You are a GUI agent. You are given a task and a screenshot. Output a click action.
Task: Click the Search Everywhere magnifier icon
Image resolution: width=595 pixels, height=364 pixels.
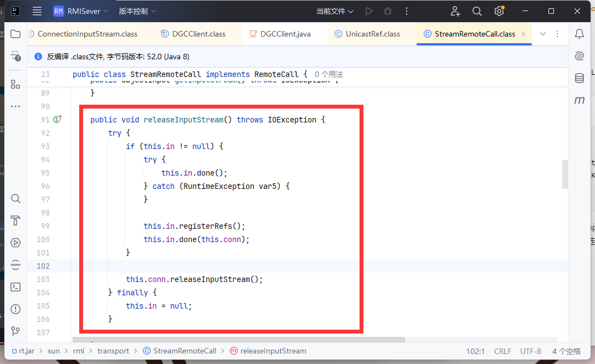point(476,11)
